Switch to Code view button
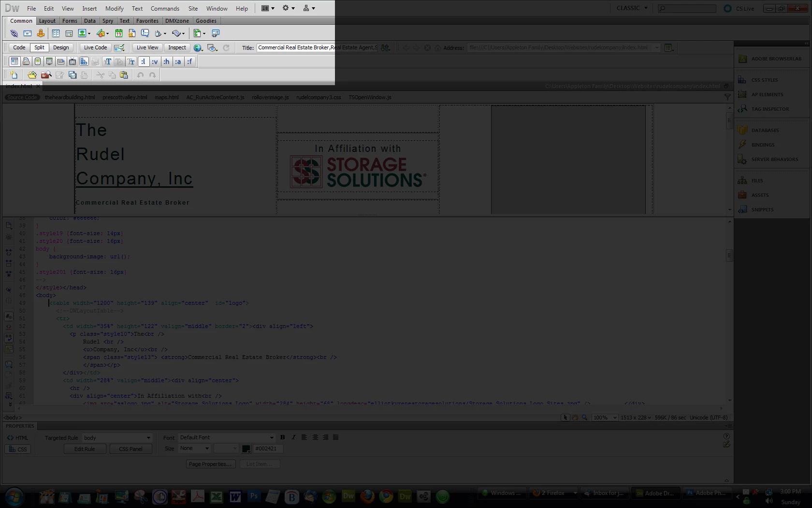Screen dimensions: 812x508 tap(19, 47)
